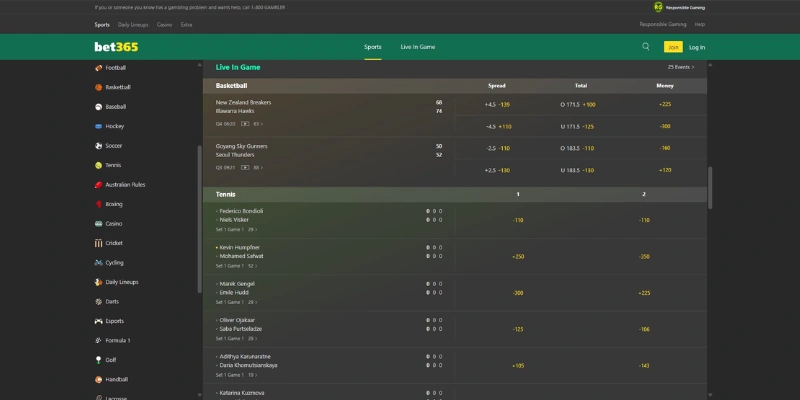Click the Casino icon in sidebar
This screenshot has height=400, width=800.
coord(98,223)
